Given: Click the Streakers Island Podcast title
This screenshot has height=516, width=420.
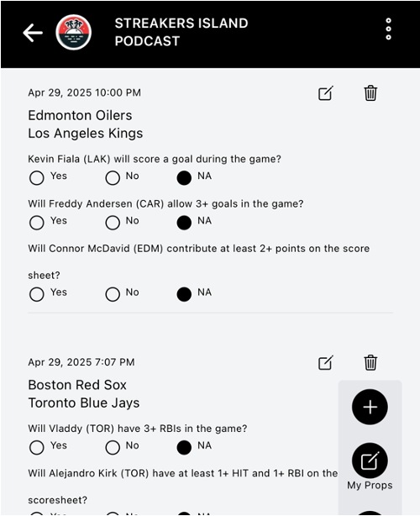Looking at the screenshot, I should pyautogui.click(x=181, y=32).
